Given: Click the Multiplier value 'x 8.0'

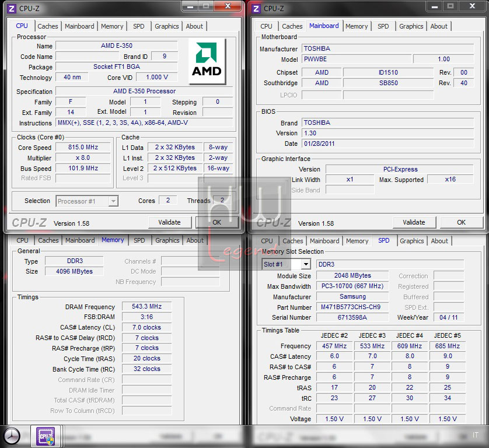Looking at the screenshot, I should [83, 157].
